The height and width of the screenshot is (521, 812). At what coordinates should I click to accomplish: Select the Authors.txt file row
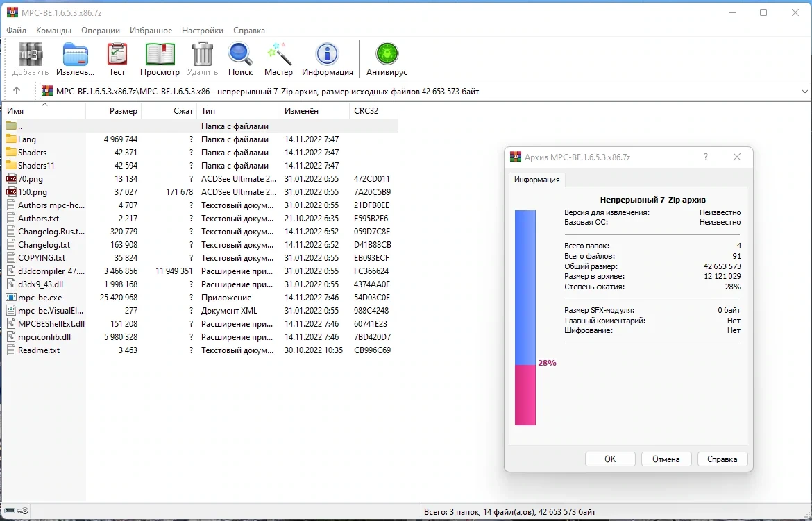(201, 218)
